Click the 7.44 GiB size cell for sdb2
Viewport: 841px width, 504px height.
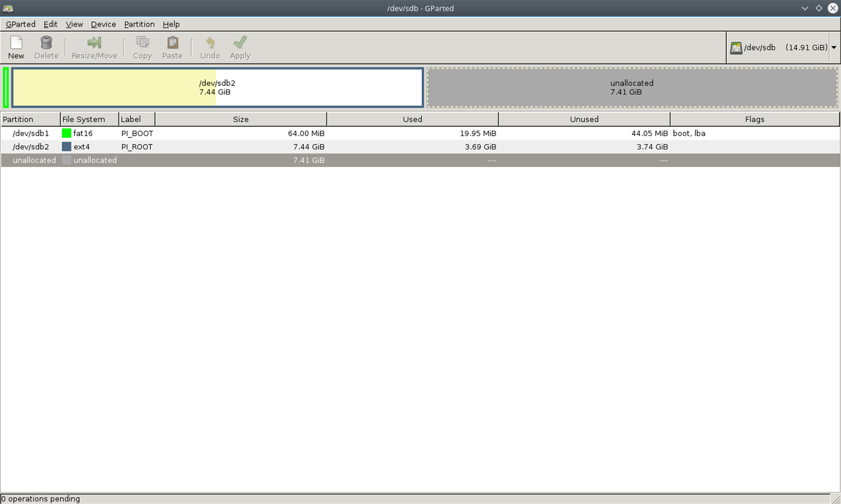click(309, 147)
